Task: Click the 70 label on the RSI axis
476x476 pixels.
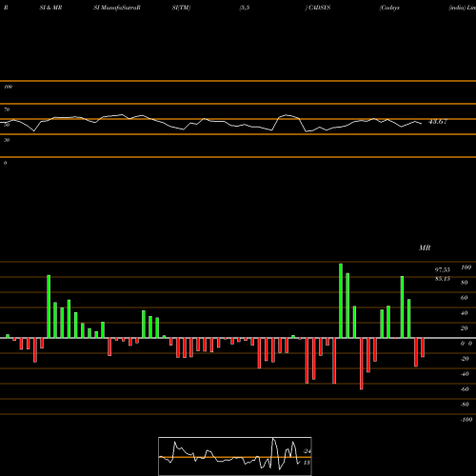Action: tap(7, 109)
